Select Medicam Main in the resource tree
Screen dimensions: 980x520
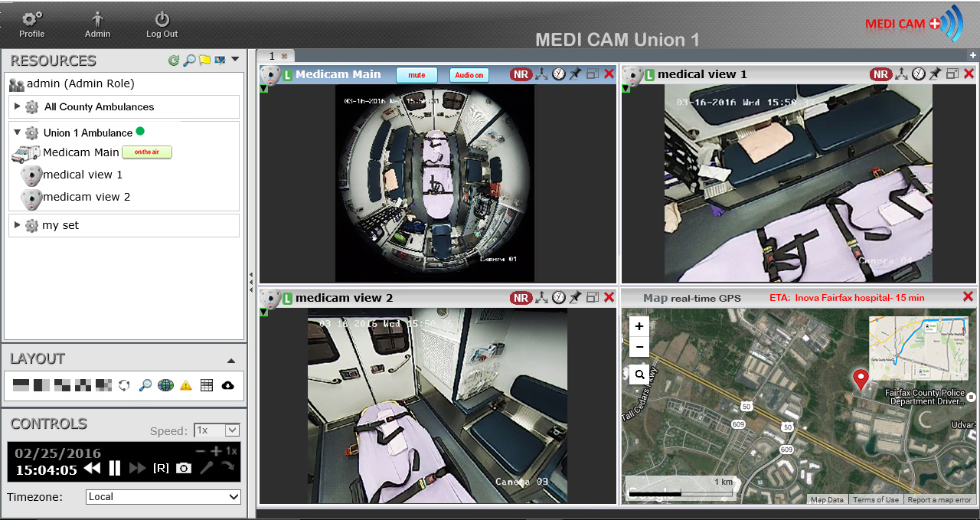(x=81, y=152)
